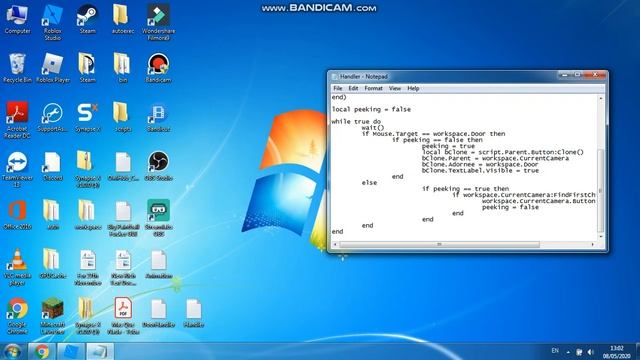This screenshot has height=360, width=640.
Task: Launch Streamlabs OBS shortcut
Action: point(158,218)
